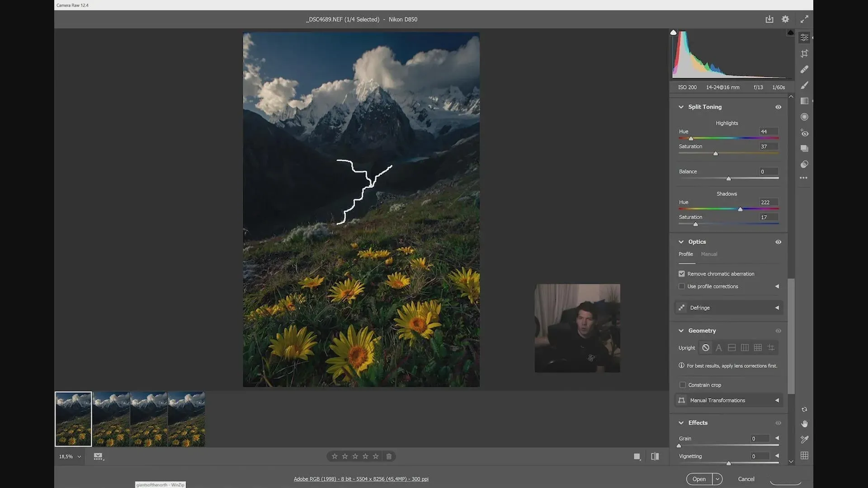
Task: Toggle the grid overlay icon
Action: tap(804, 455)
